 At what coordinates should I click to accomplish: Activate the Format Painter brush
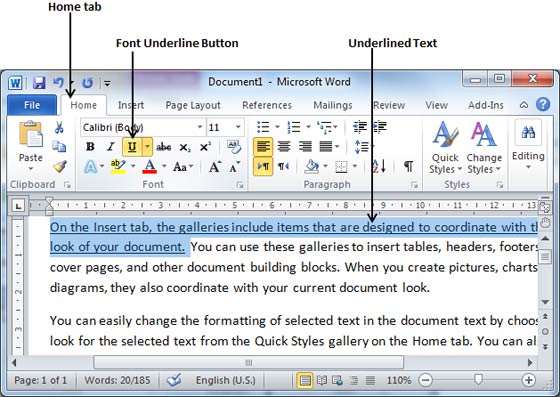tap(60, 166)
